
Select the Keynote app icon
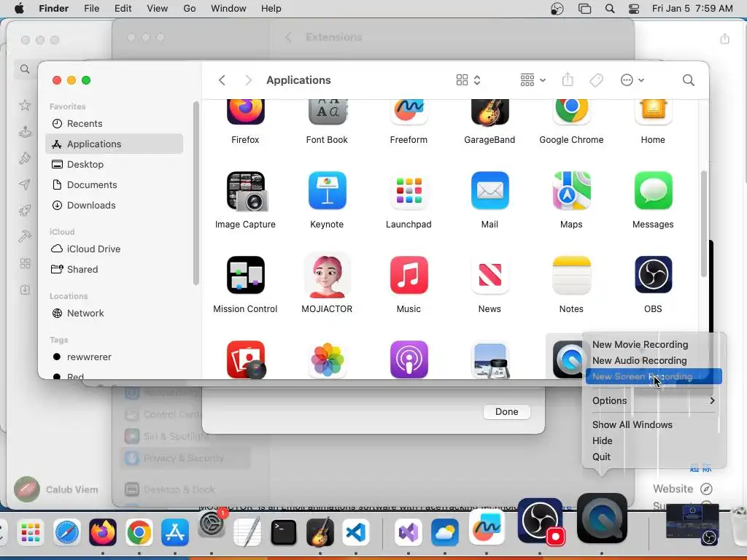(327, 190)
